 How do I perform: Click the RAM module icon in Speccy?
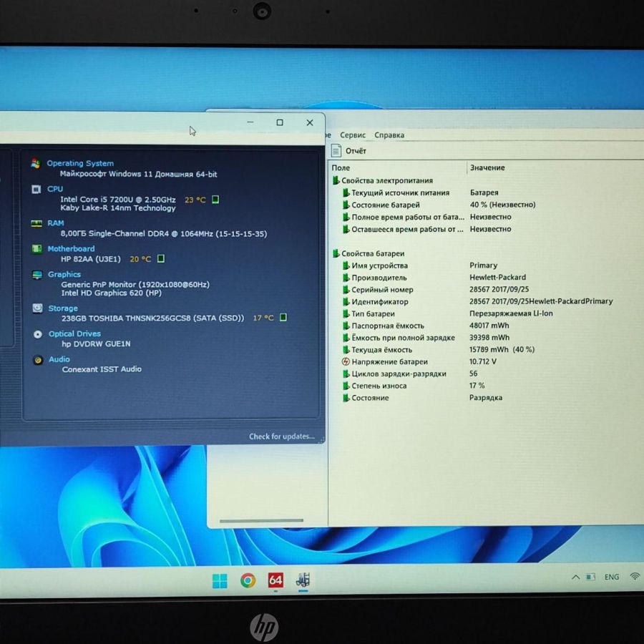(36, 223)
